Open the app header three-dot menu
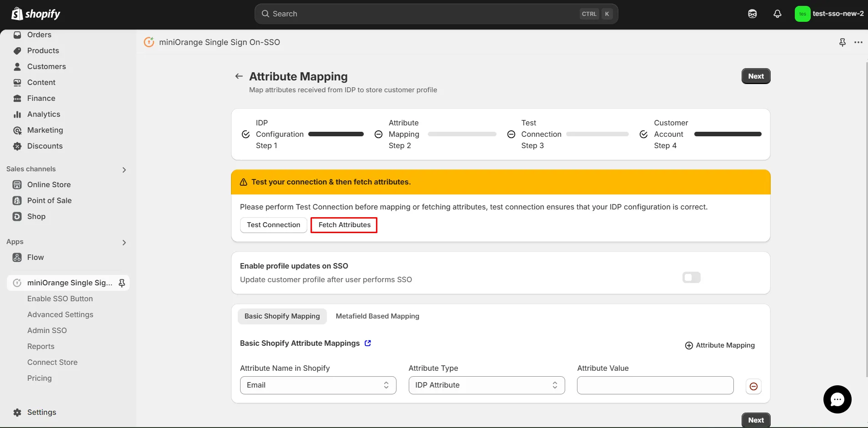Image resolution: width=868 pixels, height=428 pixels. 858,42
